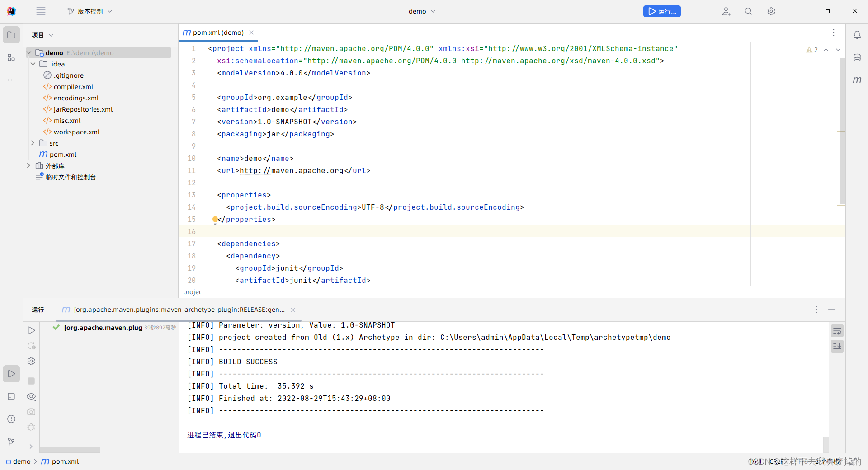
Task: Click the console vertical scrollbar
Action: coord(826,444)
